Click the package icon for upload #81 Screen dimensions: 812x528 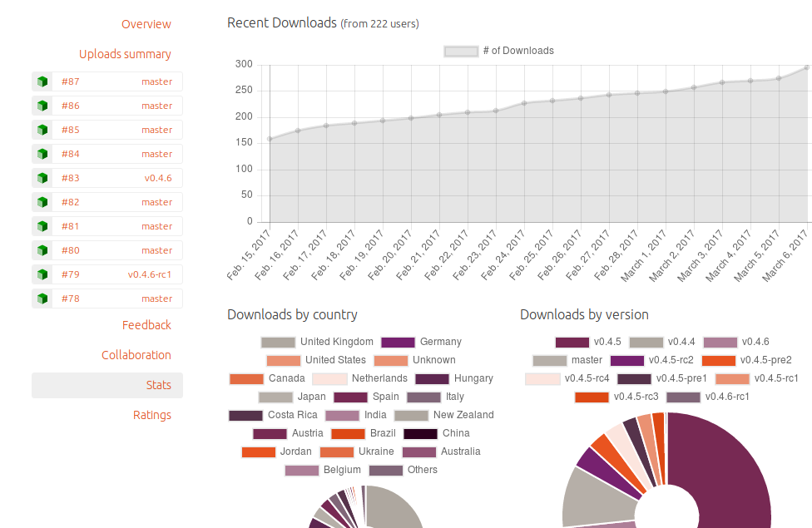[x=42, y=226]
